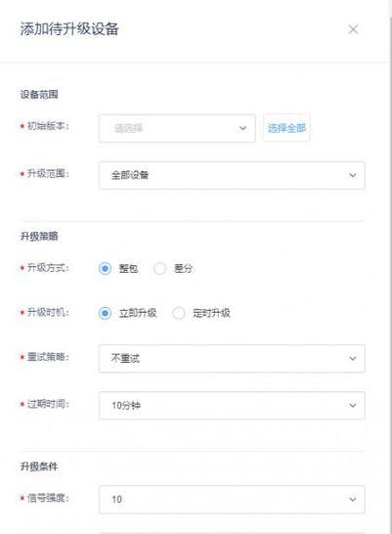
Task: Click the 选择全部 button
Action: (x=286, y=128)
